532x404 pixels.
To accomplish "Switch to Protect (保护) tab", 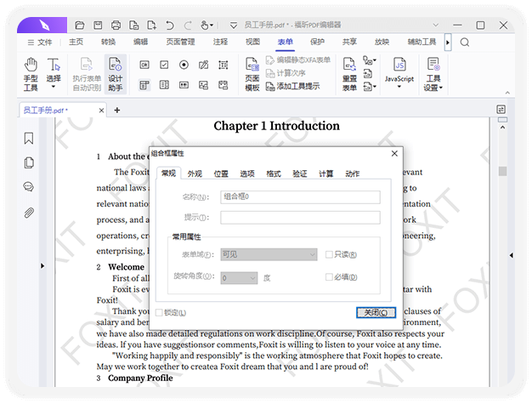I will [317, 42].
